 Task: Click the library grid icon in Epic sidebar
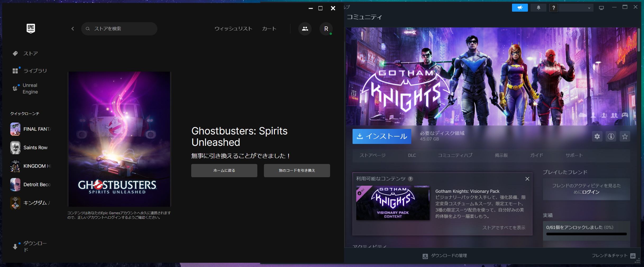pos(15,71)
